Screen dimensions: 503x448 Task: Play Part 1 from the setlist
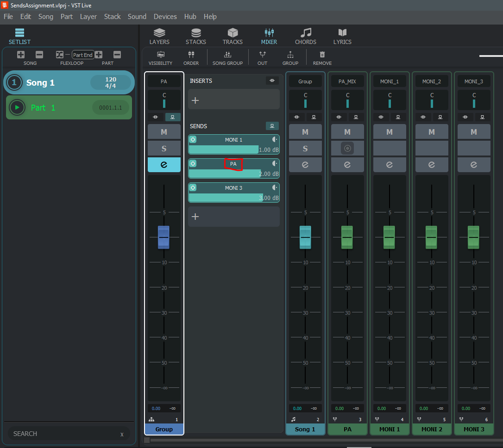point(17,107)
